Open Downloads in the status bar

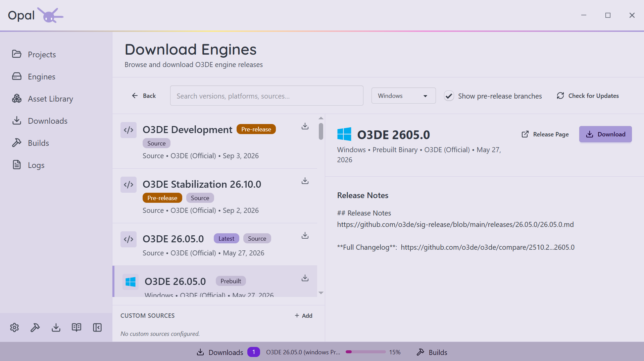[220, 352]
